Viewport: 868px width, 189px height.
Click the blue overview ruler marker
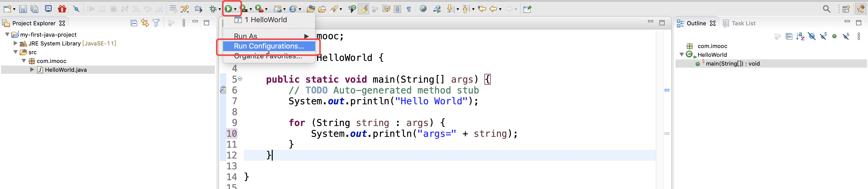pyautogui.click(x=667, y=90)
